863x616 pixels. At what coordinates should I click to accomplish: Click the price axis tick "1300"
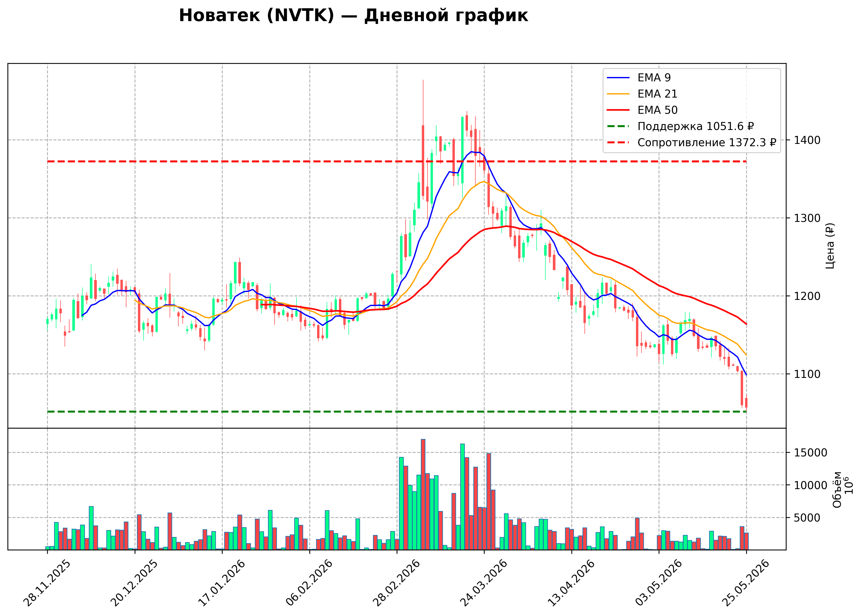pyautogui.click(x=807, y=218)
